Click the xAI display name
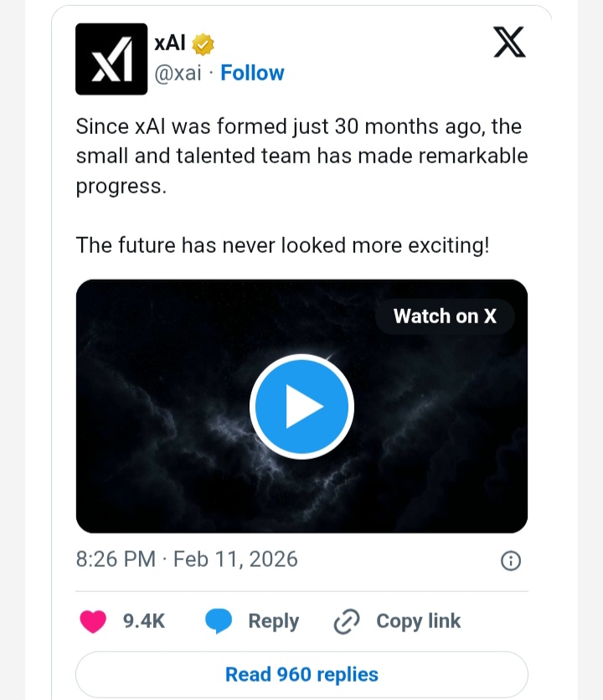The height and width of the screenshot is (700, 603). (169, 44)
